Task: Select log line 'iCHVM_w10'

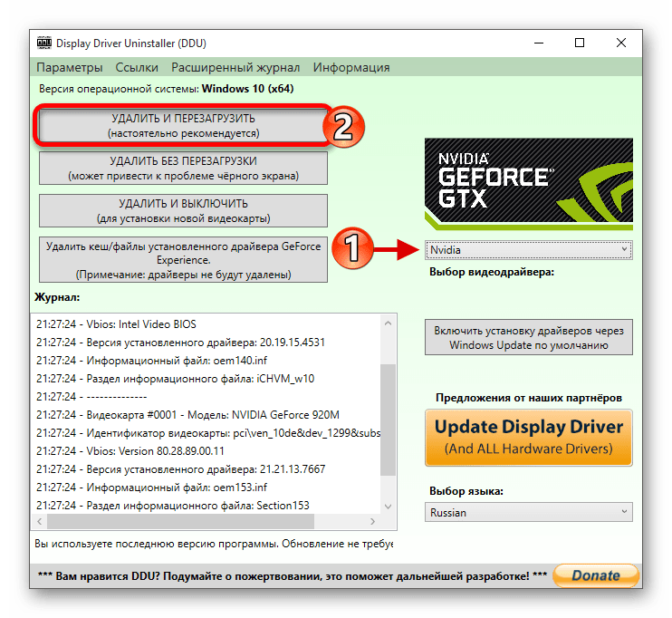Action: [x=176, y=379]
